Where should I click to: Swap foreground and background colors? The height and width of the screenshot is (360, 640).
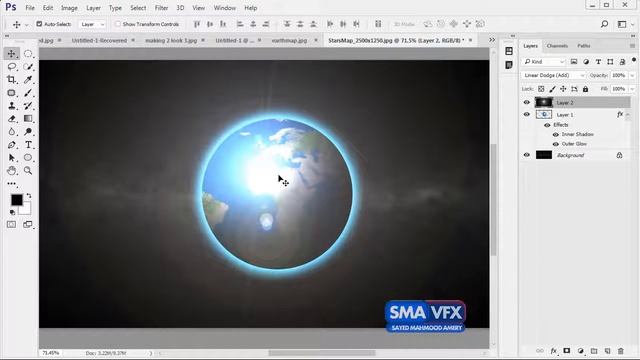pos(29,196)
